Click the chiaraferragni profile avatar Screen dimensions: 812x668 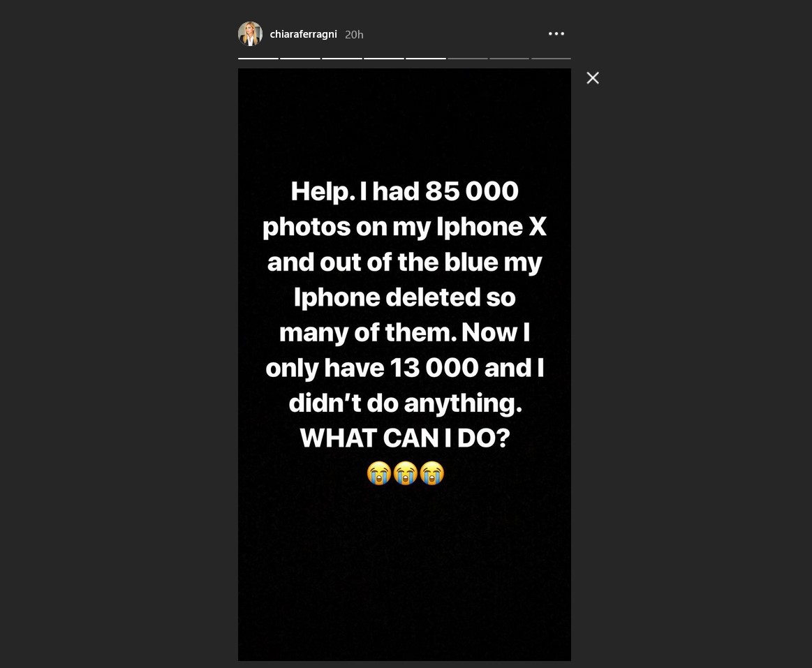coord(250,34)
